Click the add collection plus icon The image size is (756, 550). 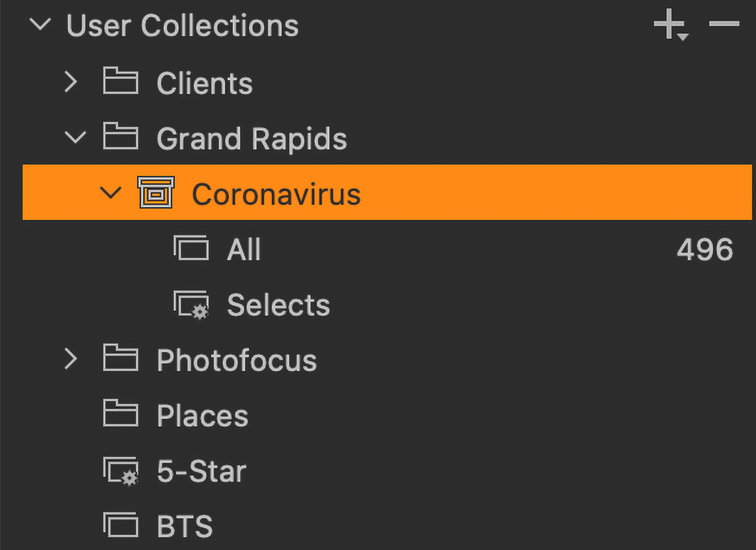670,24
